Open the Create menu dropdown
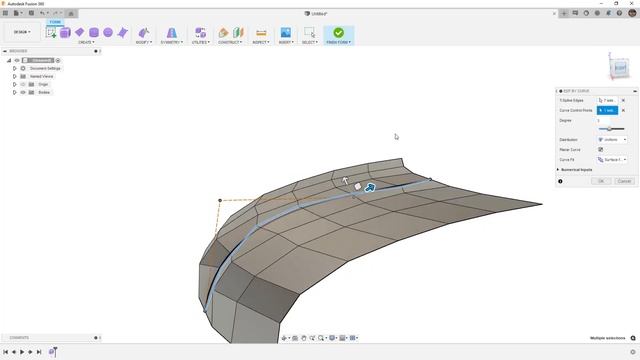Viewport: 640px width, 360px height. pyautogui.click(x=86, y=42)
